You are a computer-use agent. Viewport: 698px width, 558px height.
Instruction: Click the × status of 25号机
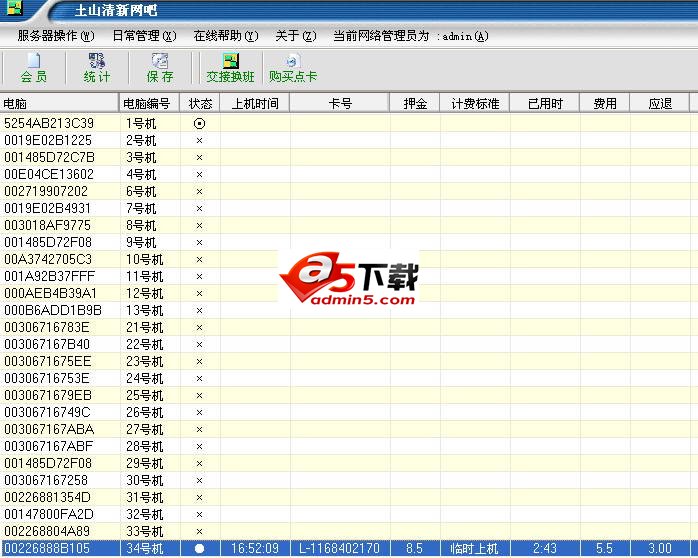[199, 396]
